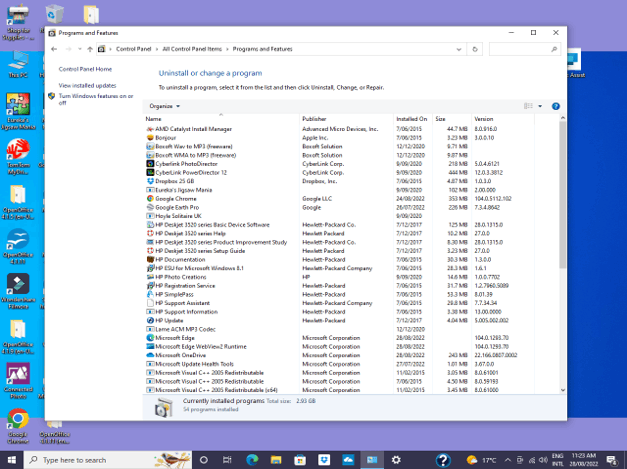The image size is (627, 469).
Task: Select the Google Chrome list icon
Action: [x=150, y=199]
